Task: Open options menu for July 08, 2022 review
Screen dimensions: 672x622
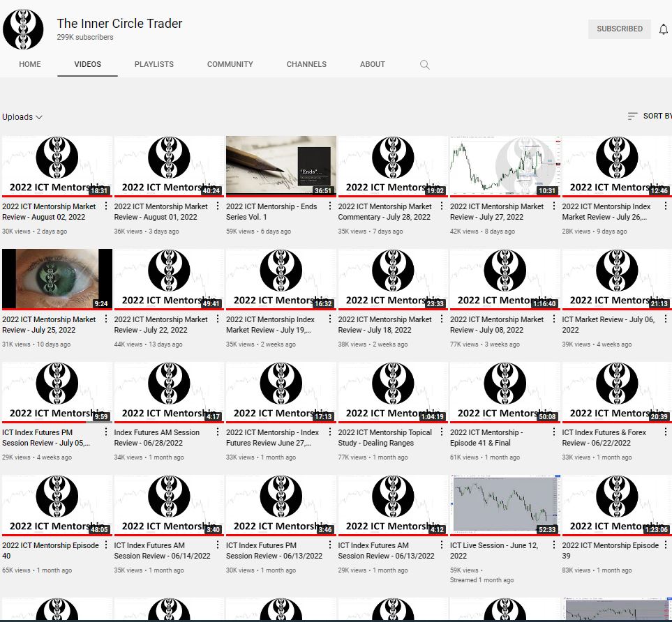Action: 553,319
